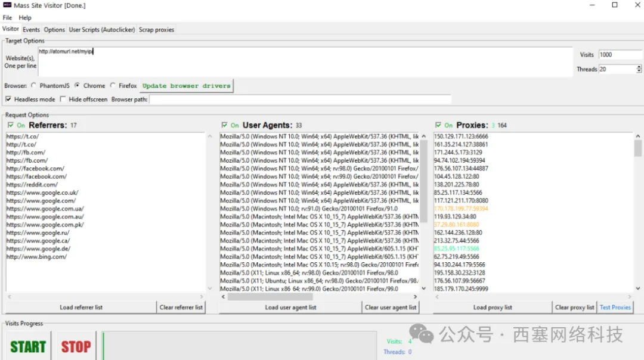Select the Windows NT 10.0 rv:91.0 Firefox/91.0 user agent
The width and height of the screenshot is (644, 360).
click(309, 209)
